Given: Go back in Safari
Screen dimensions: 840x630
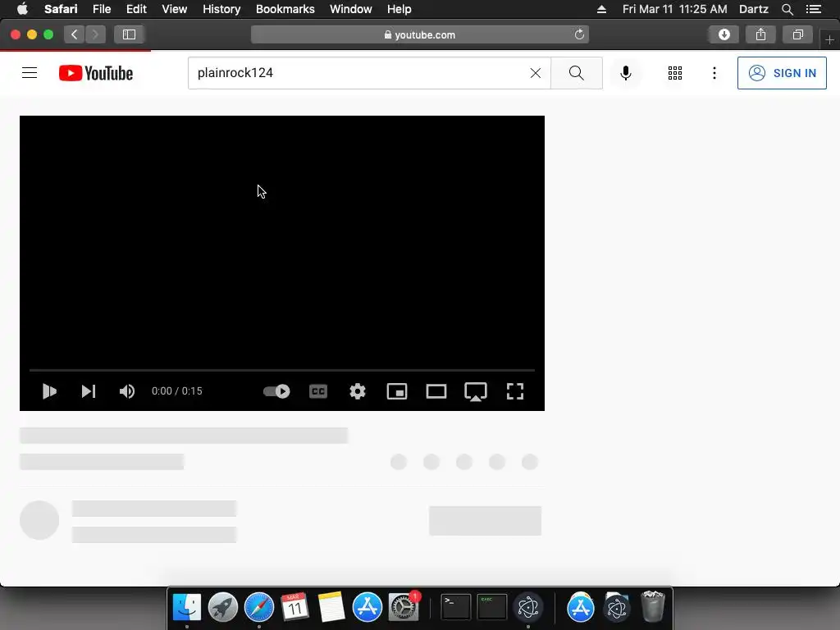Looking at the screenshot, I should pos(75,34).
